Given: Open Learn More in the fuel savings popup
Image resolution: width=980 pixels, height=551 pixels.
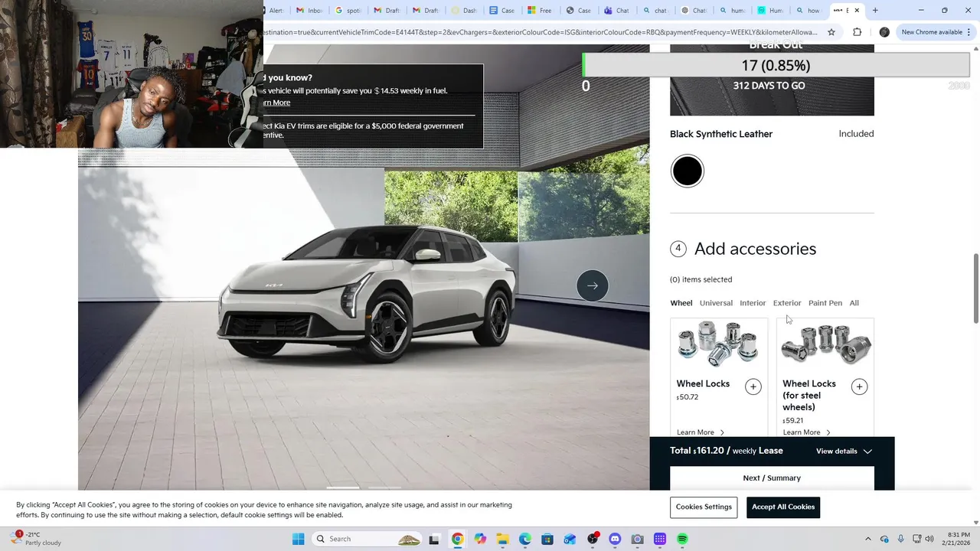Looking at the screenshot, I should tap(276, 103).
